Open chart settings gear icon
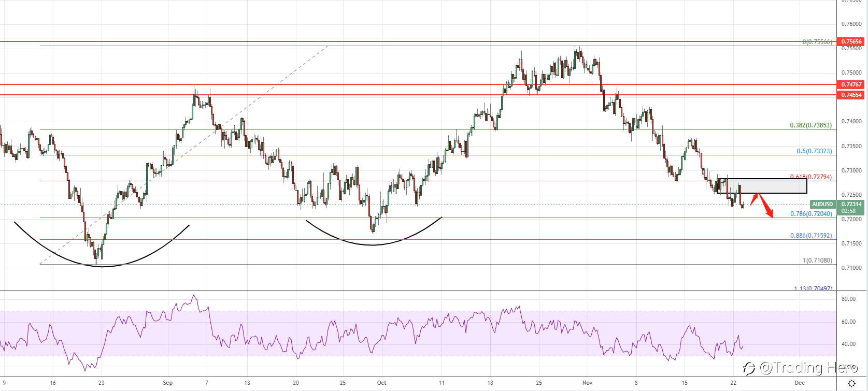The image size is (868, 391). (x=851, y=383)
